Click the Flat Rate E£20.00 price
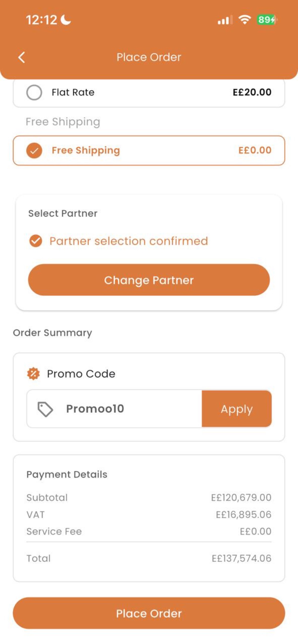Image resolution: width=298 pixels, height=644 pixels. (252, 92)
